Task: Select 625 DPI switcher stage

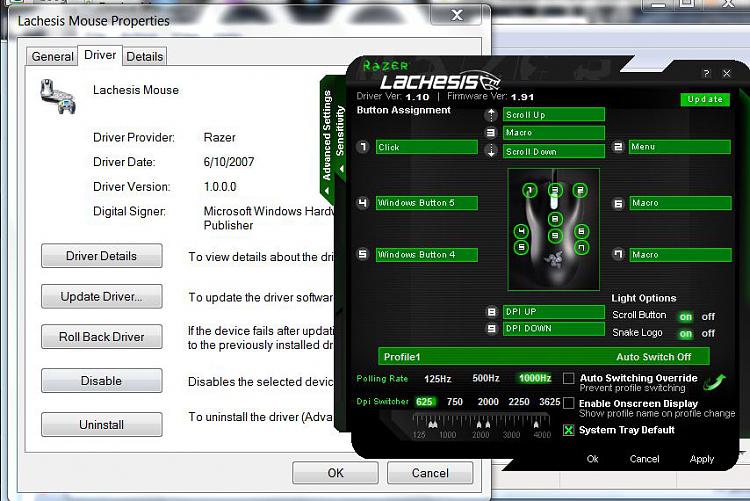Action: (425, 401)
